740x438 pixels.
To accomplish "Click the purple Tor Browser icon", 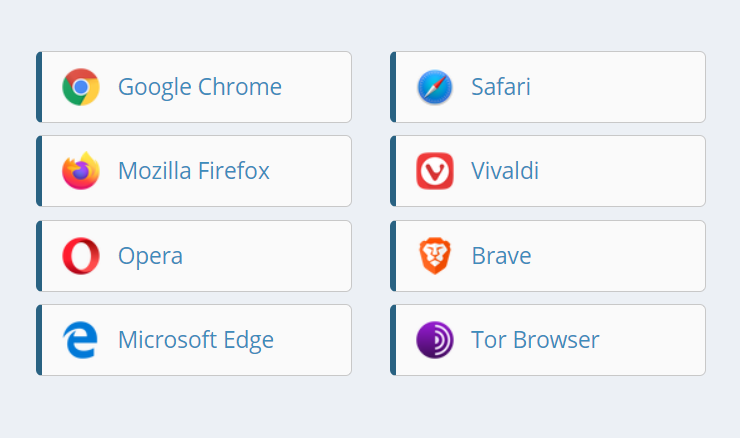I will coord(435,340).
